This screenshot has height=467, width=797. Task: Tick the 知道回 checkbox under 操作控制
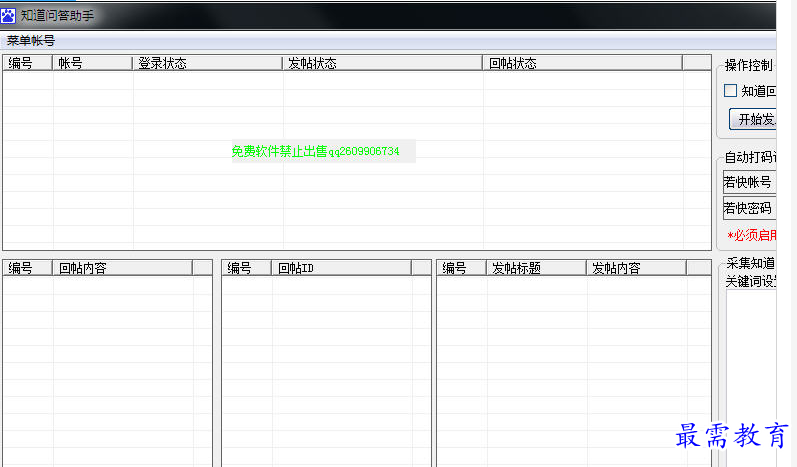730,90
